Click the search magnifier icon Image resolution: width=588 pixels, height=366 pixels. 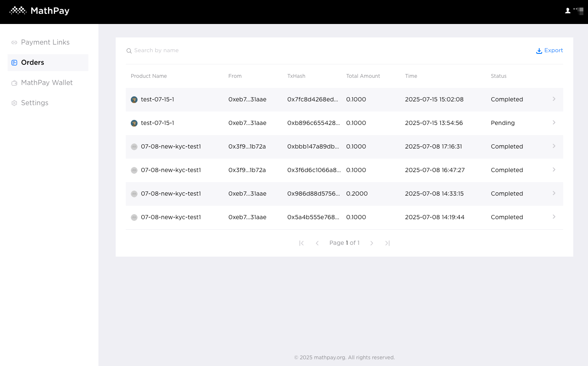click(129, 51)
